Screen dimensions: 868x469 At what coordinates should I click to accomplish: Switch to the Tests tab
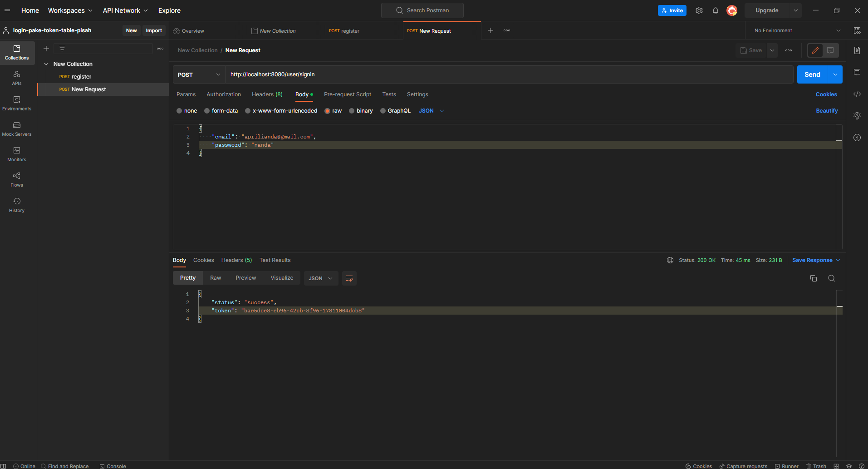tap(389, 94)
